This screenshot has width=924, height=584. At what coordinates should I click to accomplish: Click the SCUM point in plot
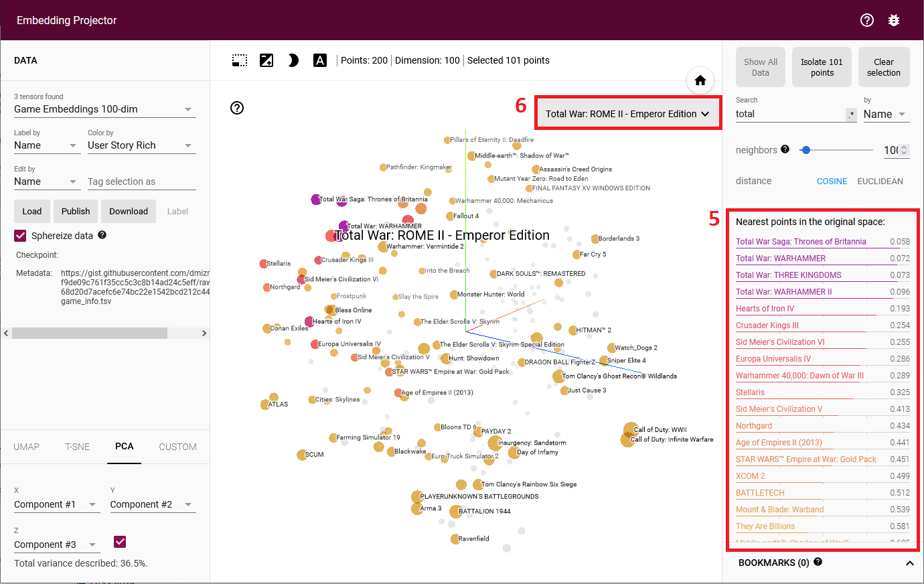301,455
